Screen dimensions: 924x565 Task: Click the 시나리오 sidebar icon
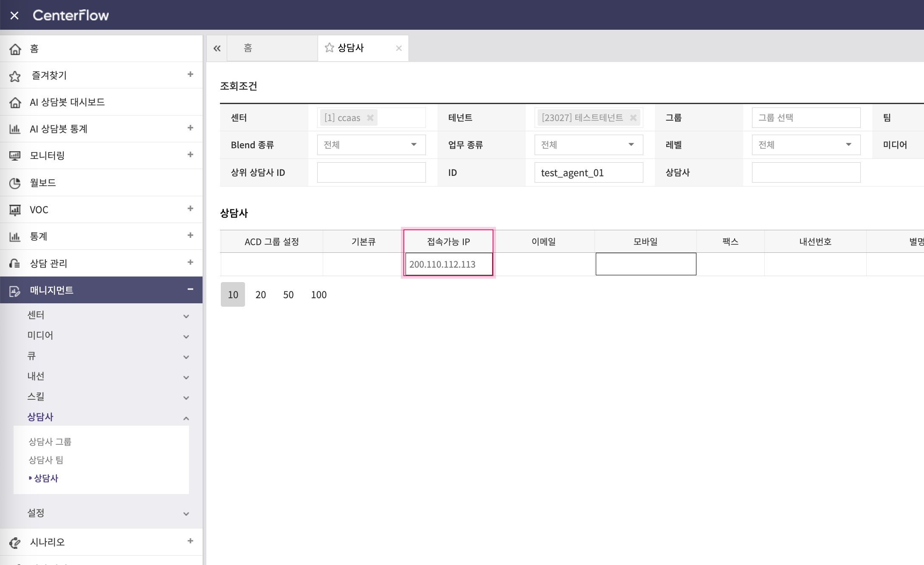(15, 542)
